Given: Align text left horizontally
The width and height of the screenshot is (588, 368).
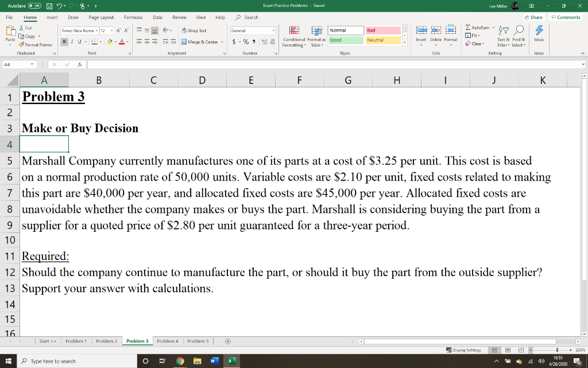Looking at the screenshot, I should pos(139,41).
